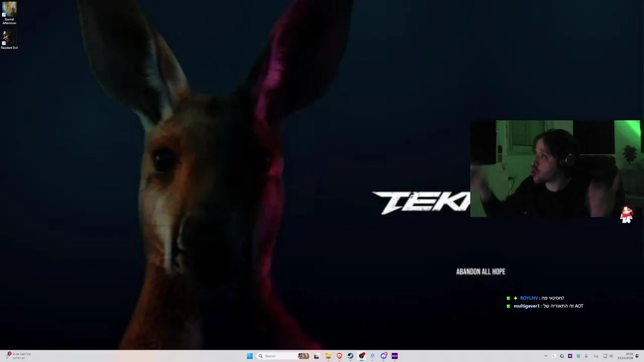Open the purple NEXT app in taskbar

[x=395, y=356]
